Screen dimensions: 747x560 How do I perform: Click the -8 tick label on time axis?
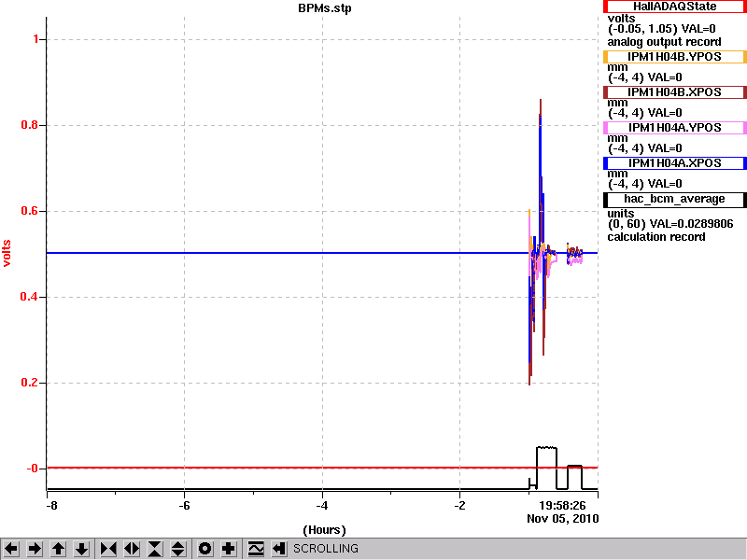click(x=51, y=505)
